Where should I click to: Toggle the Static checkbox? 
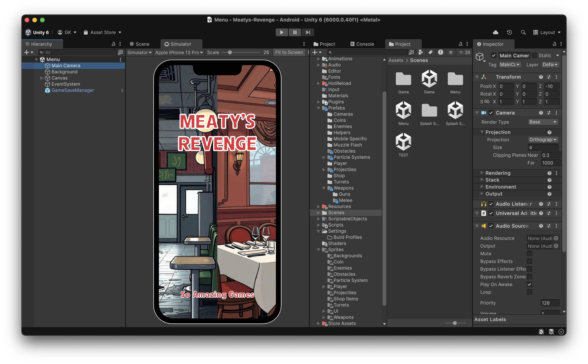[534, 56]
